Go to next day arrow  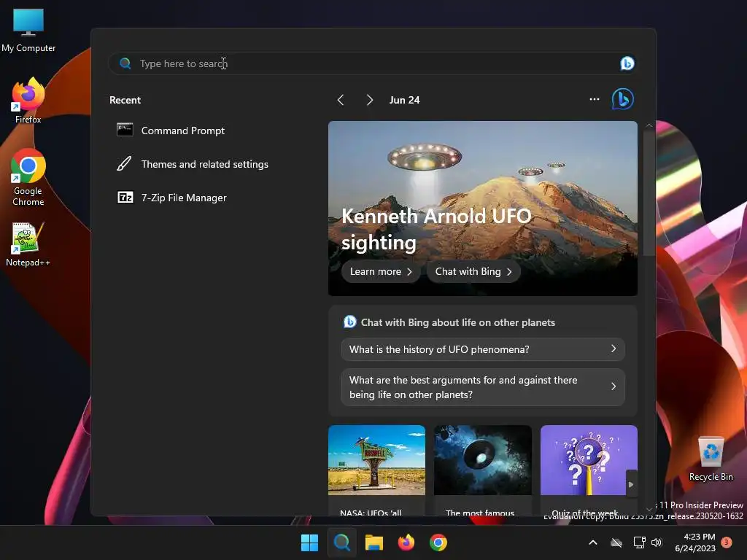pos(369,100)
